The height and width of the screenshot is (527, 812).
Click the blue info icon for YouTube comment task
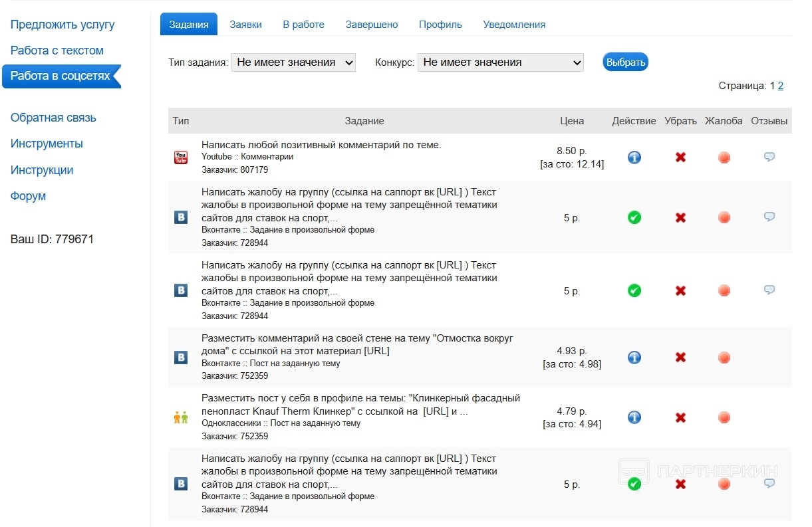634,158
